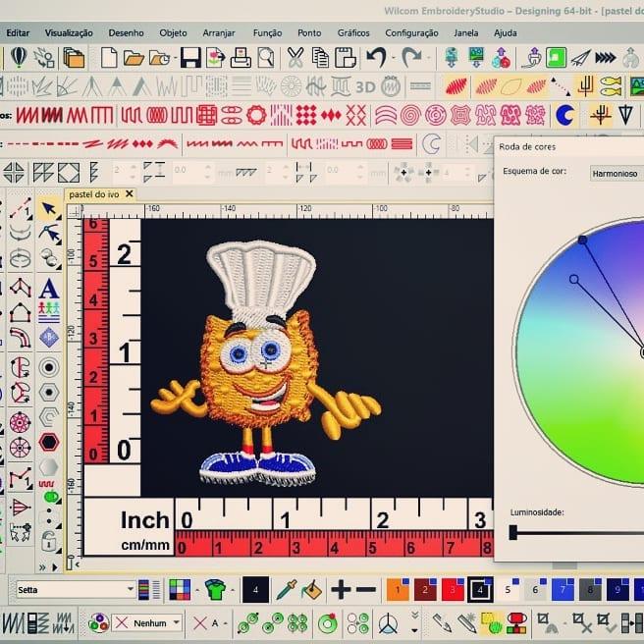644x644 pixels.
Task: Select the red XX cross stitch icon
Action: pos(355,116)
